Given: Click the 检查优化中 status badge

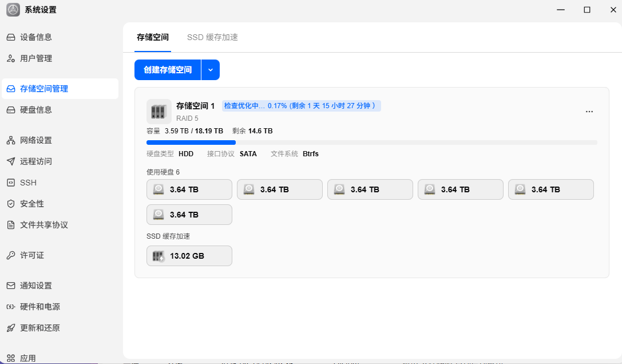Looking at the screenshot, I should click(x=301, y=105).
